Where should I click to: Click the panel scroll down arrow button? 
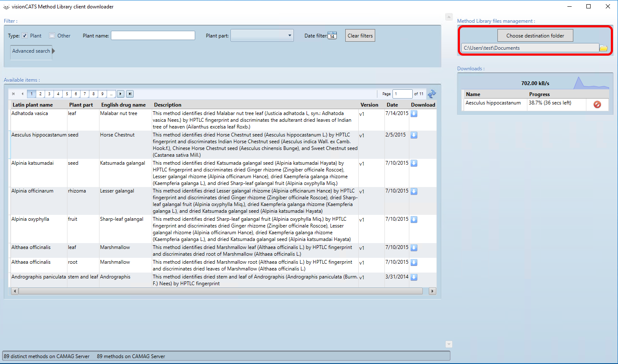[449, 344]
